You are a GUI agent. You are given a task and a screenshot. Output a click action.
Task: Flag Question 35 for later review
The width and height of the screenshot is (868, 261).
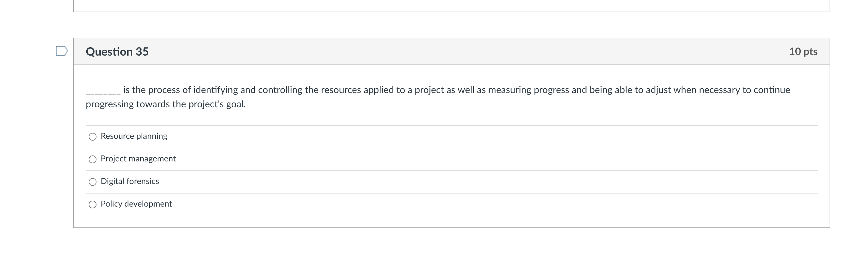click(62, 51)
